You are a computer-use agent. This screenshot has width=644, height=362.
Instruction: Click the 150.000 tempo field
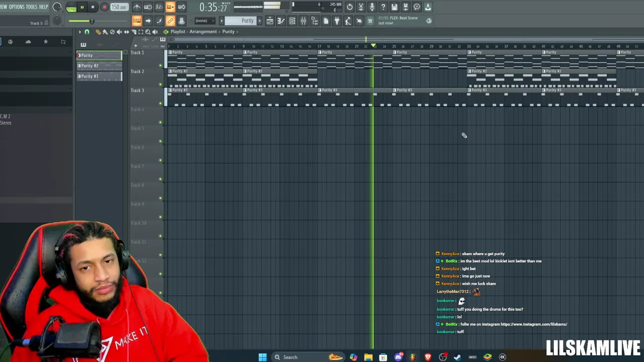point(119,7)
